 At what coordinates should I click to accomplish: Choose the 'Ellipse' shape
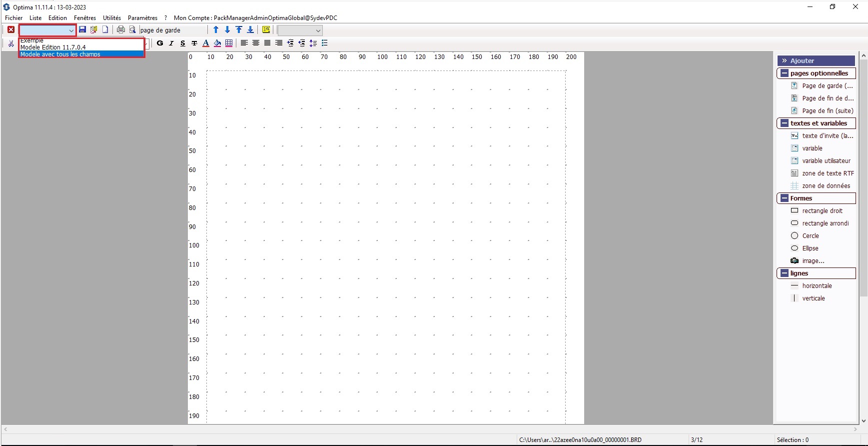click(805, 248)
